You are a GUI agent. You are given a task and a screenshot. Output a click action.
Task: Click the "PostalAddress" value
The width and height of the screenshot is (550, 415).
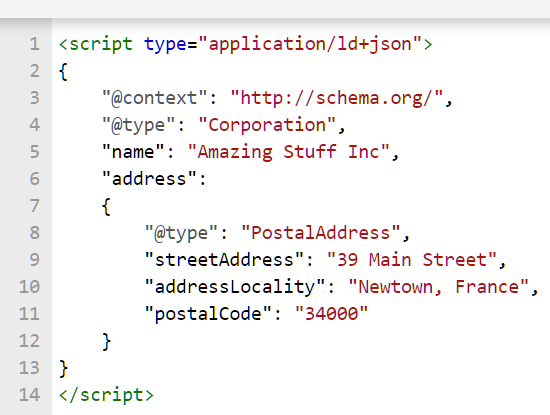pyautogui.click(x=321, y=233)
